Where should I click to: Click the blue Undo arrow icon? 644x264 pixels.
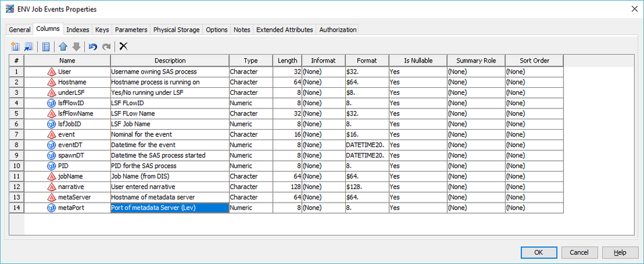click(93, 46)
